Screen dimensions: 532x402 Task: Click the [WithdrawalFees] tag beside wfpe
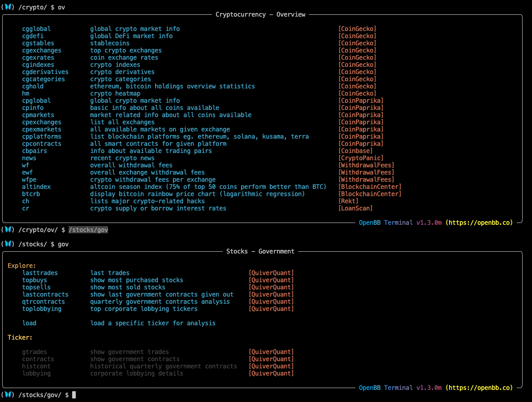(x=366, y=179)
